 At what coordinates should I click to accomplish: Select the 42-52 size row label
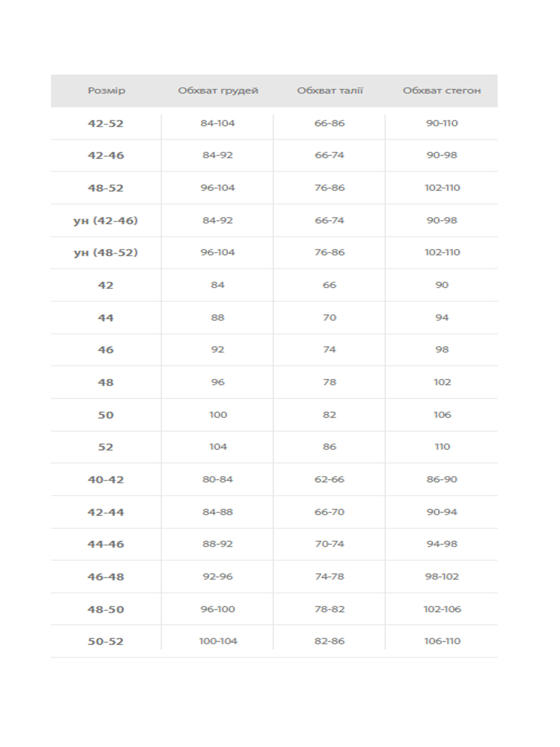(x=106, y=123)
